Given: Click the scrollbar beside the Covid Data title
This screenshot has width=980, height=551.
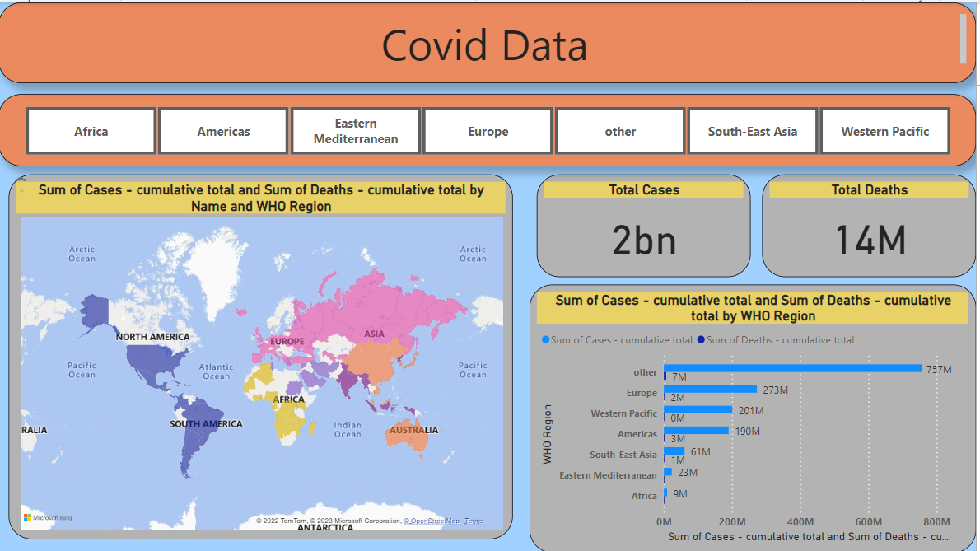Looking at the screenshot, I should [x=964, y=39].
